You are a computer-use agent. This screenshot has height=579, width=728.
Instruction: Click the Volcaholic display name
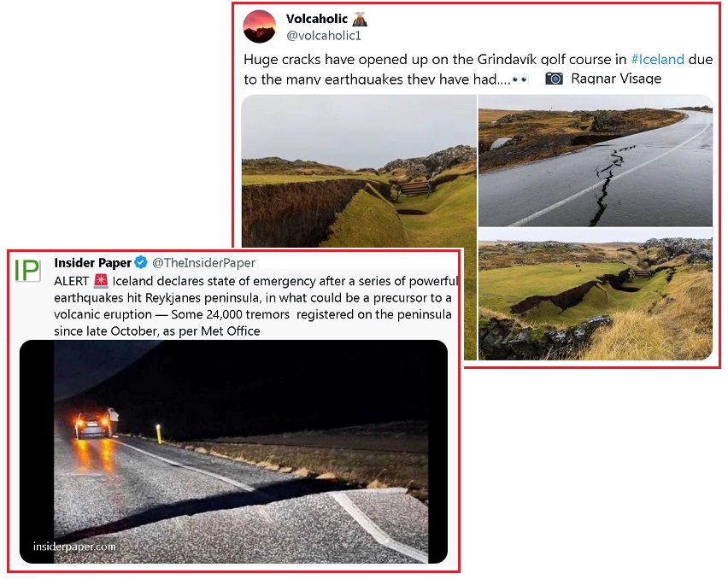point(317,19)
